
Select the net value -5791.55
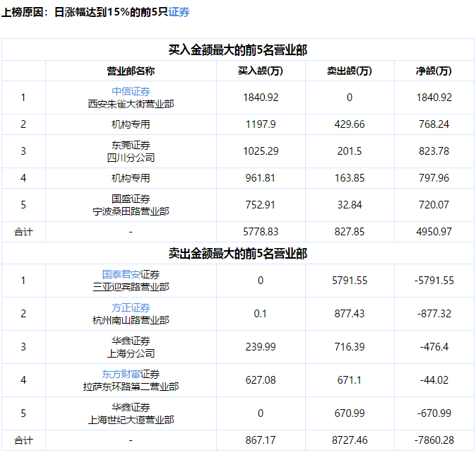pyautogui.click(x=434, y=281)
